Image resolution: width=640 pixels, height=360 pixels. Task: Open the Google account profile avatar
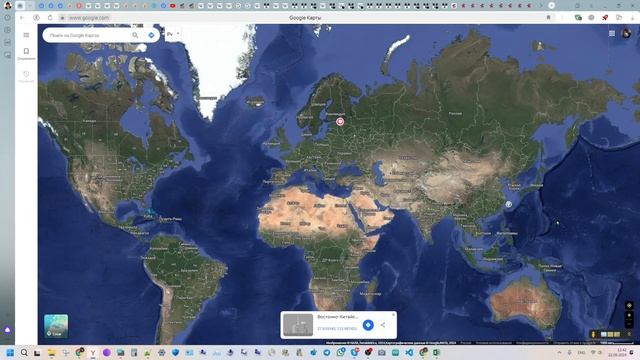(626, 33)
